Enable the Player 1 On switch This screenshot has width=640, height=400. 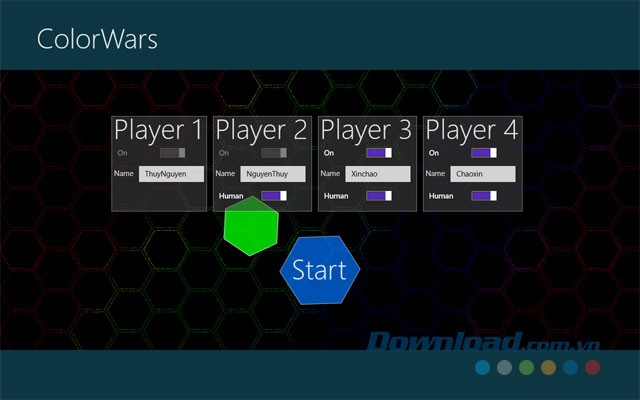click(x=173, y=153)
